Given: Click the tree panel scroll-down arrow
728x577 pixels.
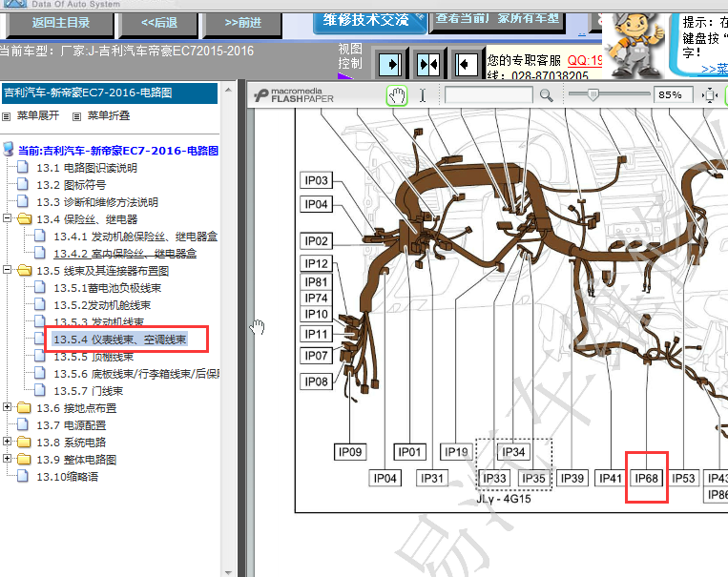Looking at the screenshot, I should (228, 572).
